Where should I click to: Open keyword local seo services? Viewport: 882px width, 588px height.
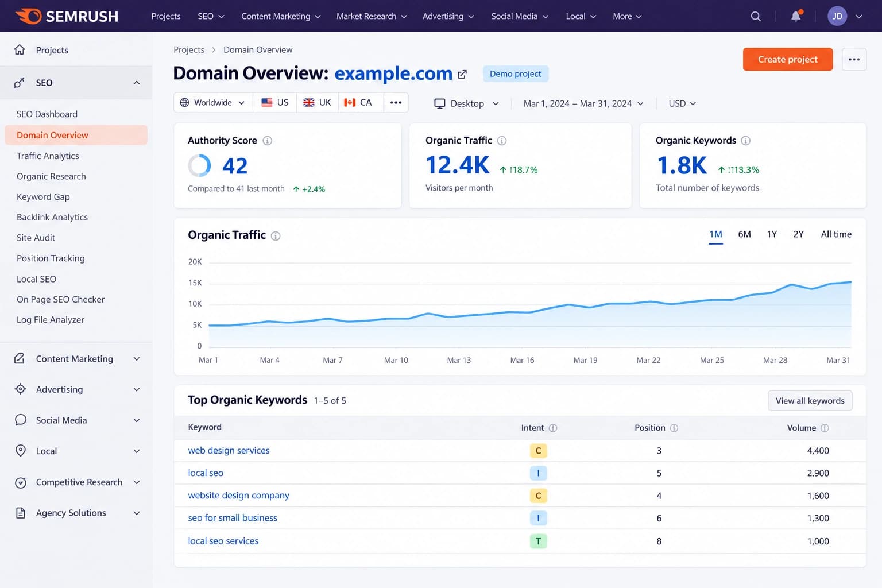click(223, 541)
